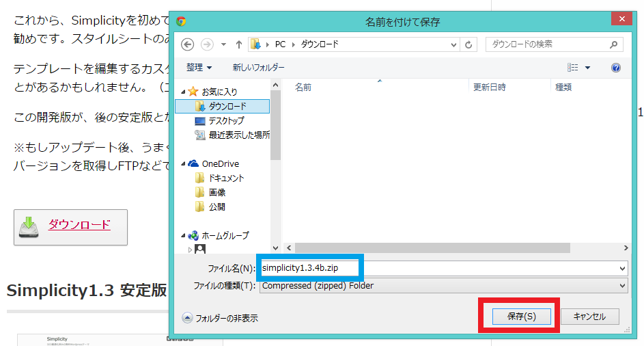Sort by 更新日時 column header

(489, 88)
